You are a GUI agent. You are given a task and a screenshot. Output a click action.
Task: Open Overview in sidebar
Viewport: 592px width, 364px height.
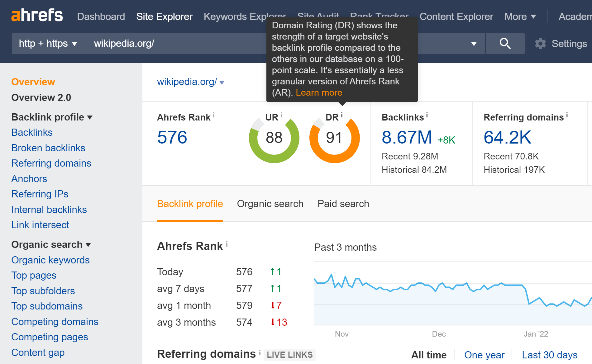pyautogui.click(x=33, y=82)
